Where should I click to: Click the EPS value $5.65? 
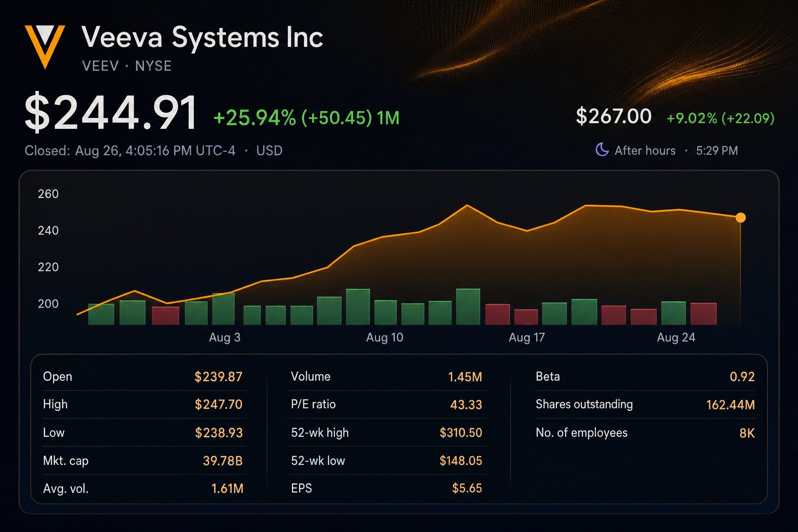[467, 488]
